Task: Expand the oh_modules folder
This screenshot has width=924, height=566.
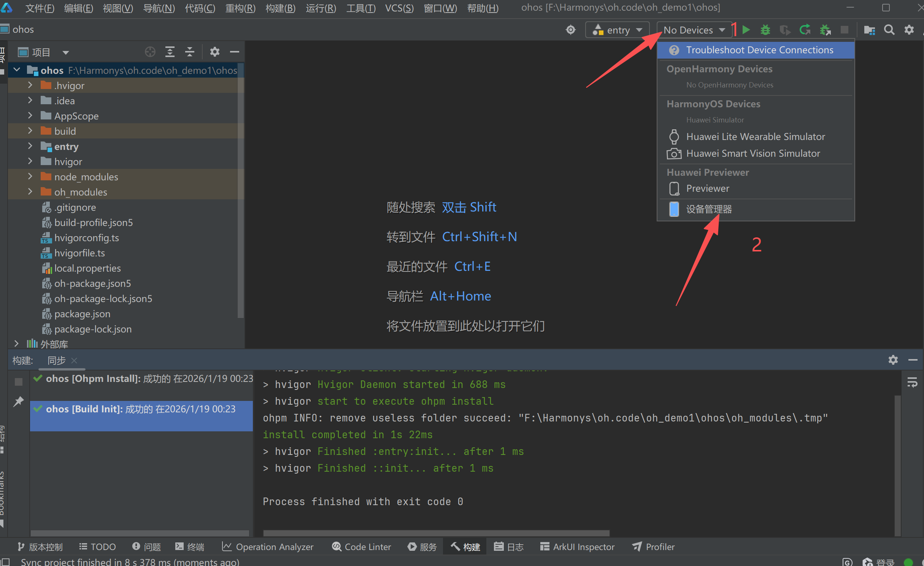Action: (x=30, y=192)
